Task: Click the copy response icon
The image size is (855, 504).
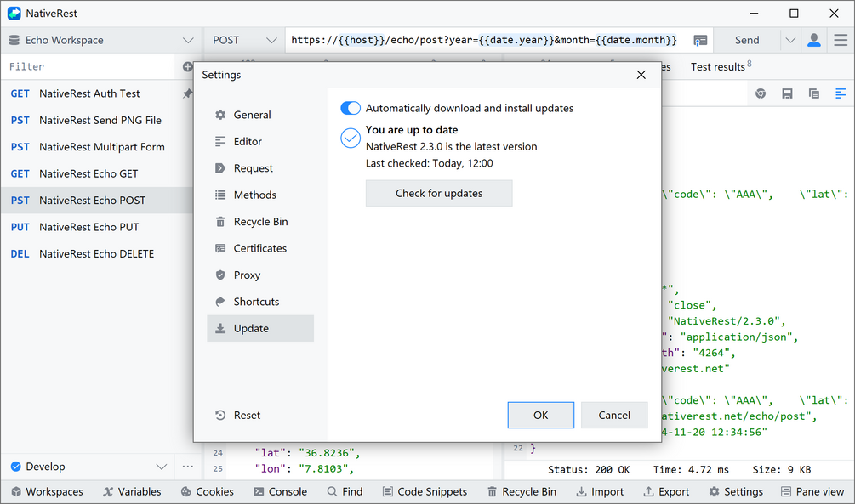Action: click(x=813, y=93)
